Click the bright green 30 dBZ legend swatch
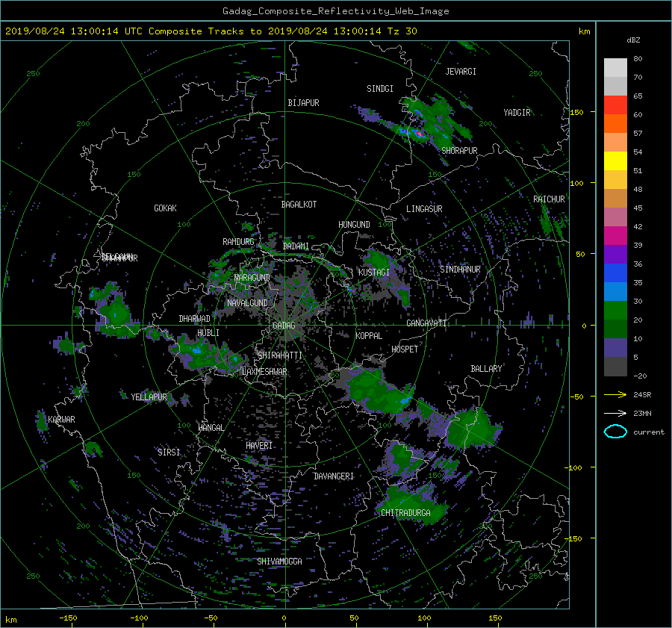 615,310
